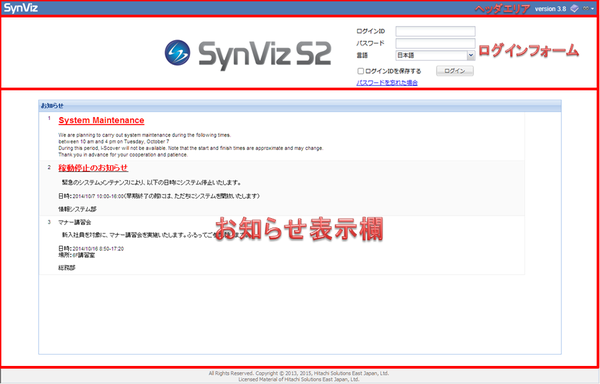Open the System Maintenance announcement link
Screen dimensions: 600x384
(x=101, y=120)
